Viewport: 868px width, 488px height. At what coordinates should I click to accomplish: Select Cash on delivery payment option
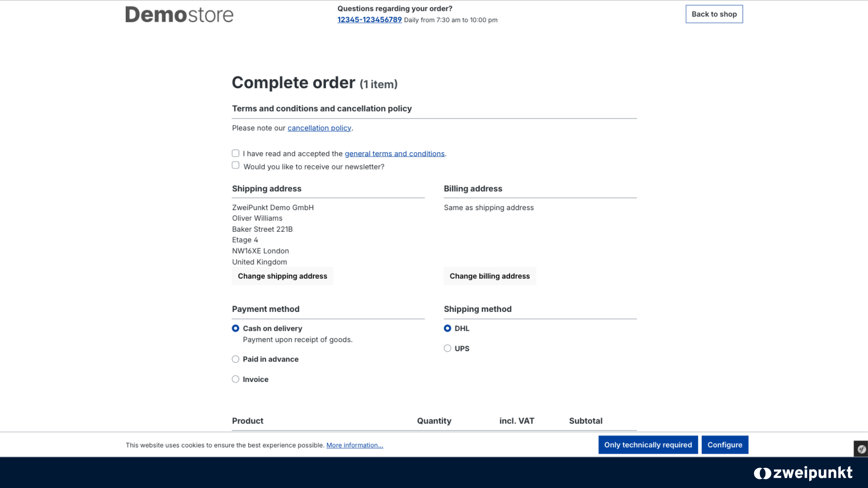point(236,328)
